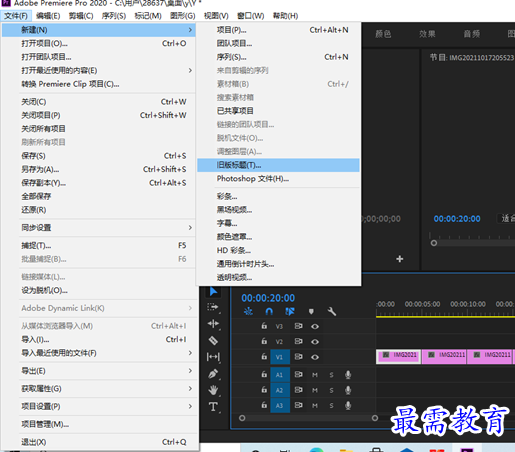Toggle lock on track V3
The width and height of the screenshot is (515, 452).
(264, 326)
